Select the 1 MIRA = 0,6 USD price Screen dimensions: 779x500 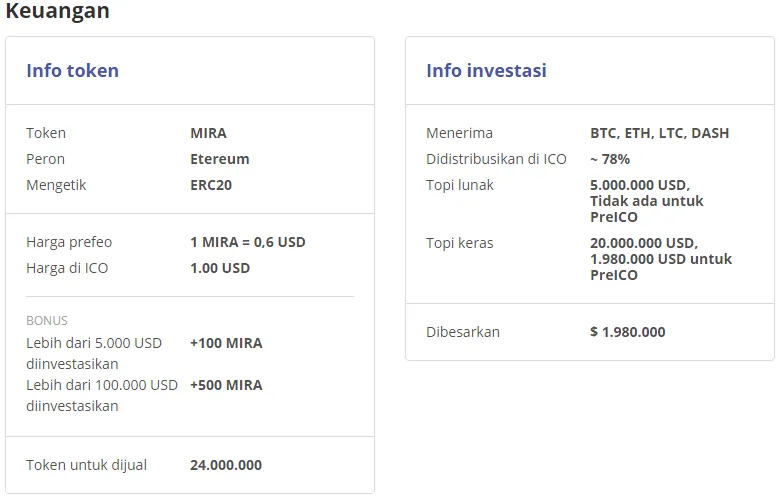(x=247, y=242)
